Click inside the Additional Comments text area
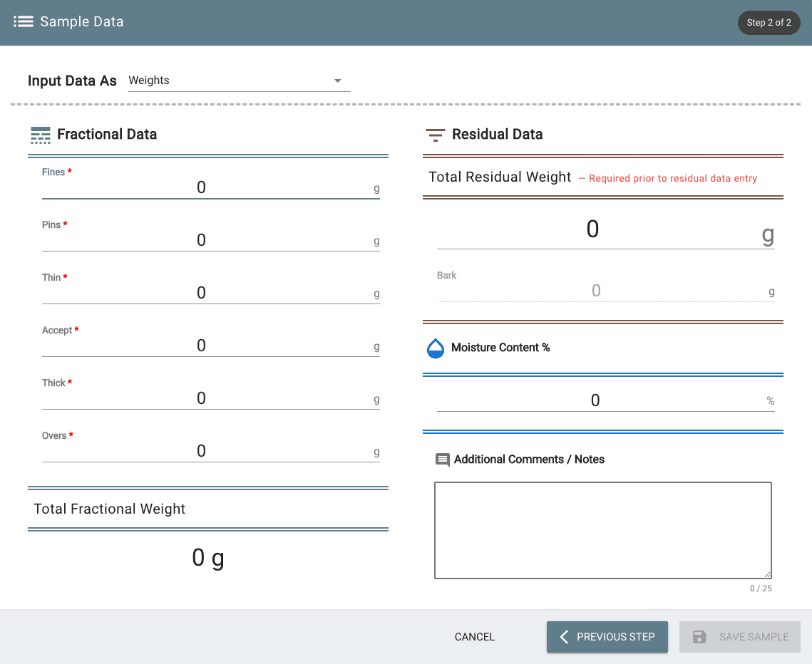The width and height of the screenshot is (812, 664). [x=603, y=531]
